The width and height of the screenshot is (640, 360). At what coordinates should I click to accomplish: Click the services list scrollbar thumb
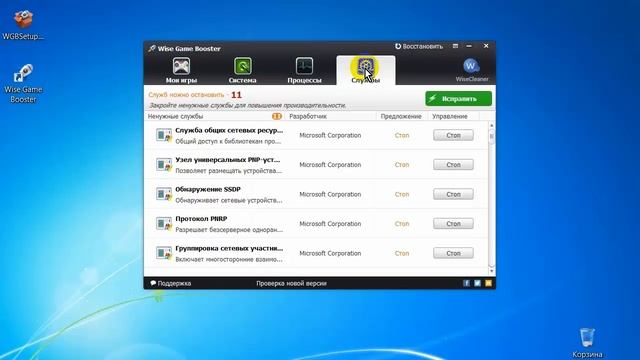(491, 136)
